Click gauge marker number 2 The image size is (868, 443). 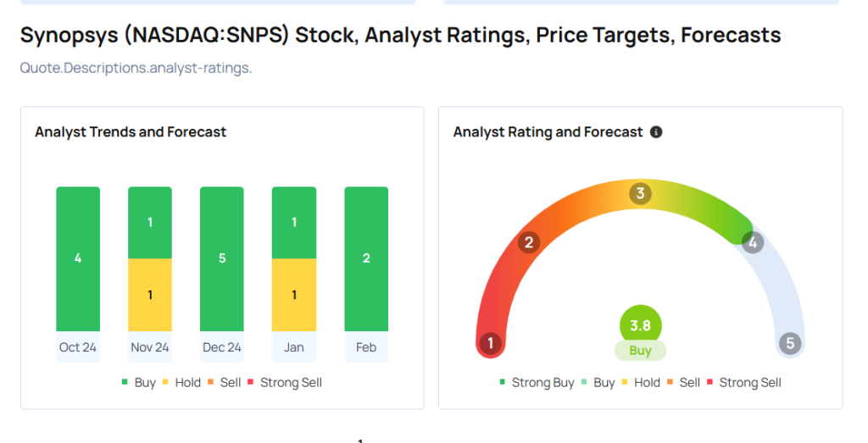pyautogui.click(x=529, y=243)
